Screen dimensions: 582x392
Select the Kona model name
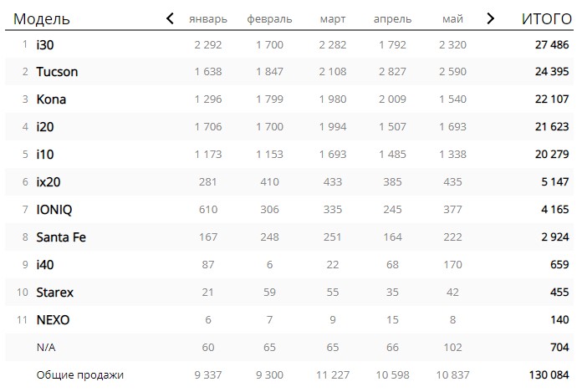[51, 99]
